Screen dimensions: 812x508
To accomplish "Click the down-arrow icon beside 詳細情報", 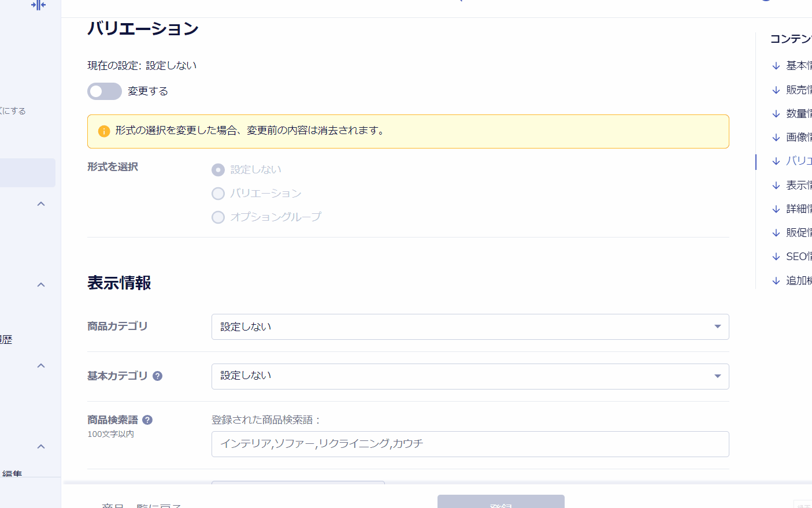I will (x=776, y=209).
